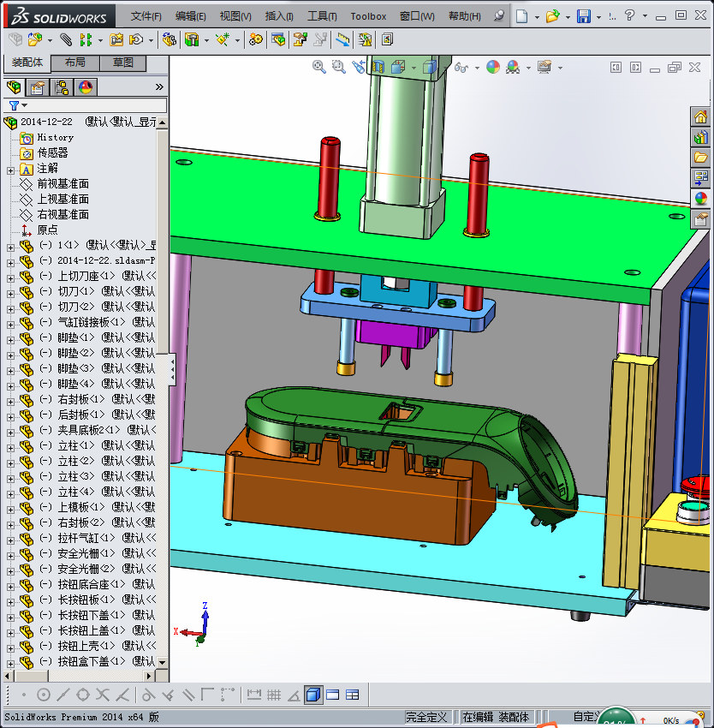This screenshot has height=728, width=714.
Task: Switch to the 布局 tab
Action: 74,63
